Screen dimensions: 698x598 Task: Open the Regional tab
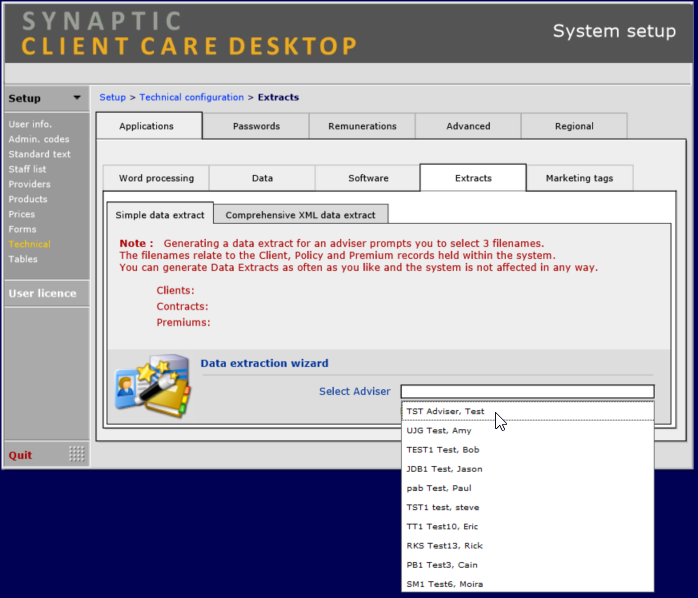tap(574, 126)
